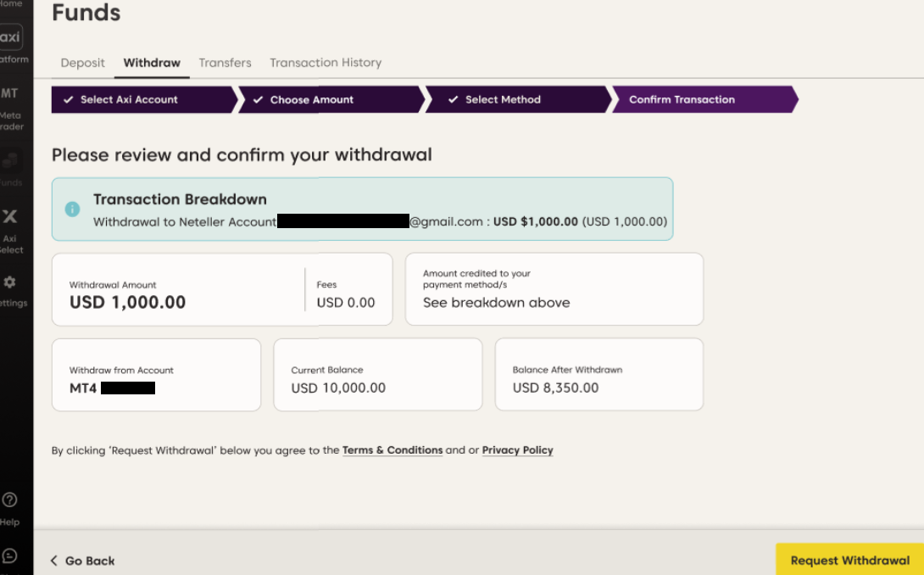Open Axi Select from the sidebar
Screen dimensions: 924x575
point(10,217)
